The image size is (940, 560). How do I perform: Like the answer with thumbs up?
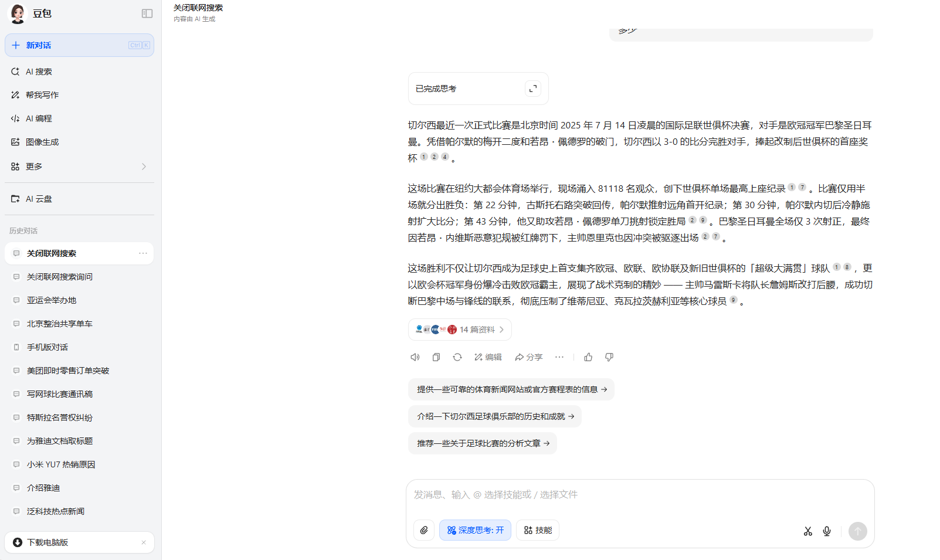tap(588, 357)
